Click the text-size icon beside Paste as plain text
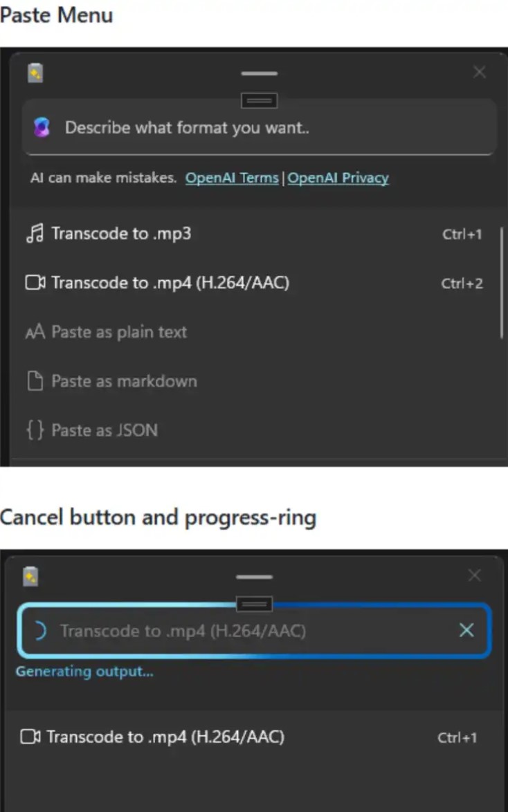Image resolution: width=508 pixels, height=812 pixels. click(x=35, y=332)
